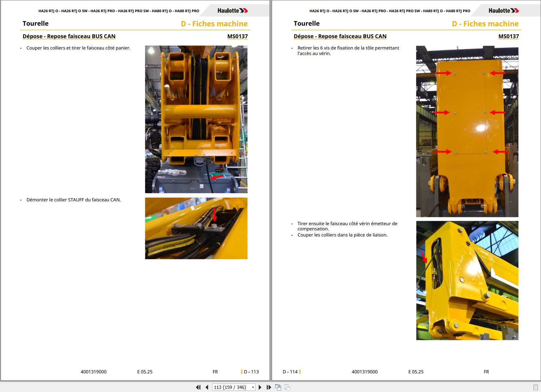The width and height of the screenshot is (541, 392).
Task: Select the 'Tourelle' heading on right page
Action: (307, 24)
